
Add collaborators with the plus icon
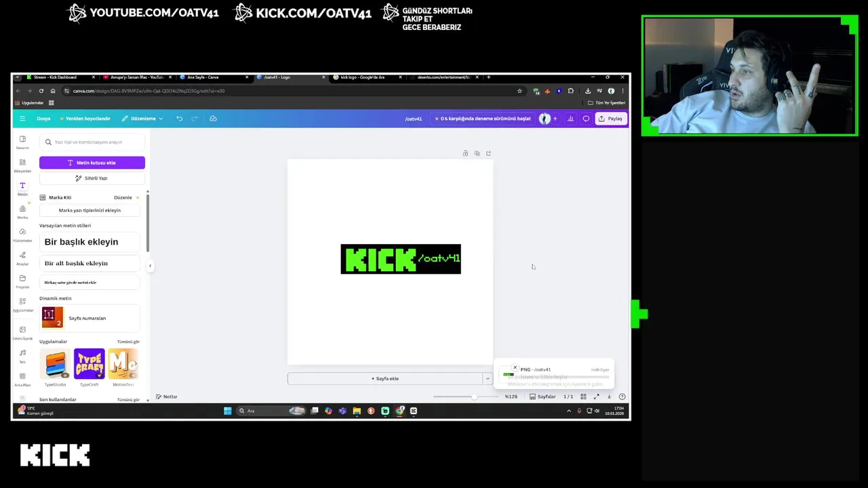(x=555, y=119)
